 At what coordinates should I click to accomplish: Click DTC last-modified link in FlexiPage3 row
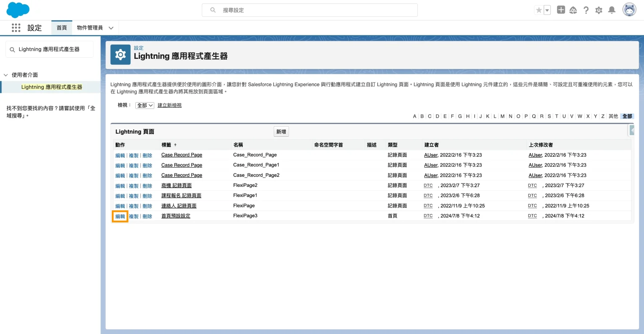click(532, 216)
